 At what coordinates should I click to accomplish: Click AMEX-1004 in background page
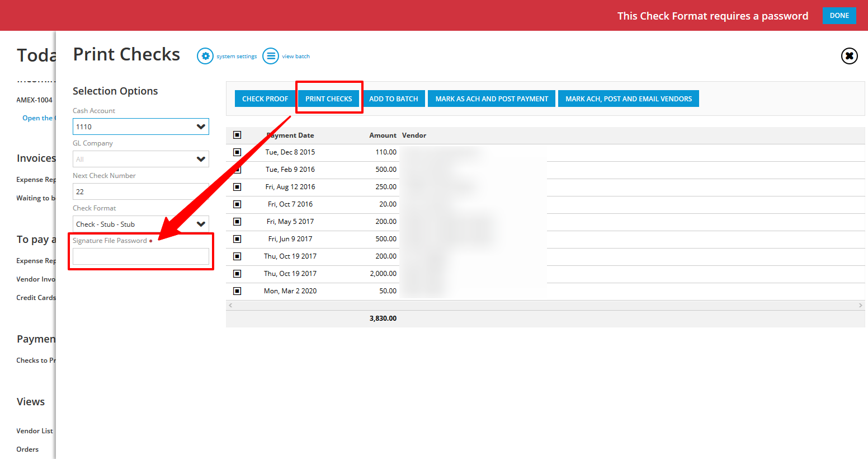pos(34,100)
